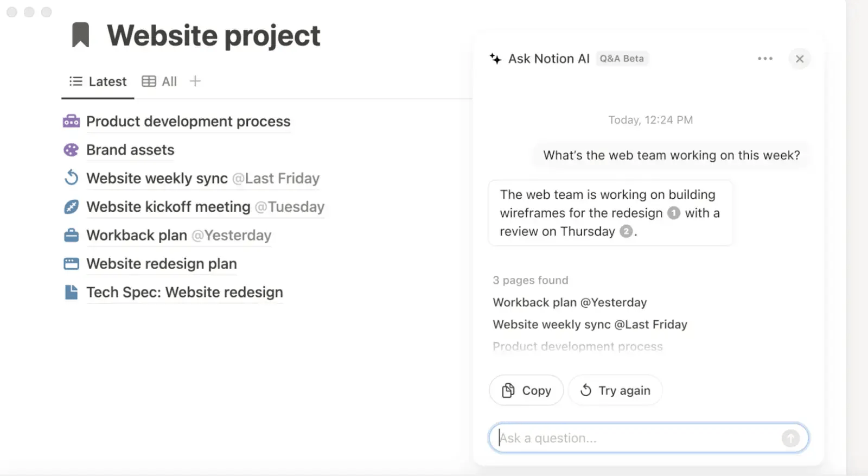868x476 pixels.
Task: Open citation reference number 2
Action: point(626,231)
